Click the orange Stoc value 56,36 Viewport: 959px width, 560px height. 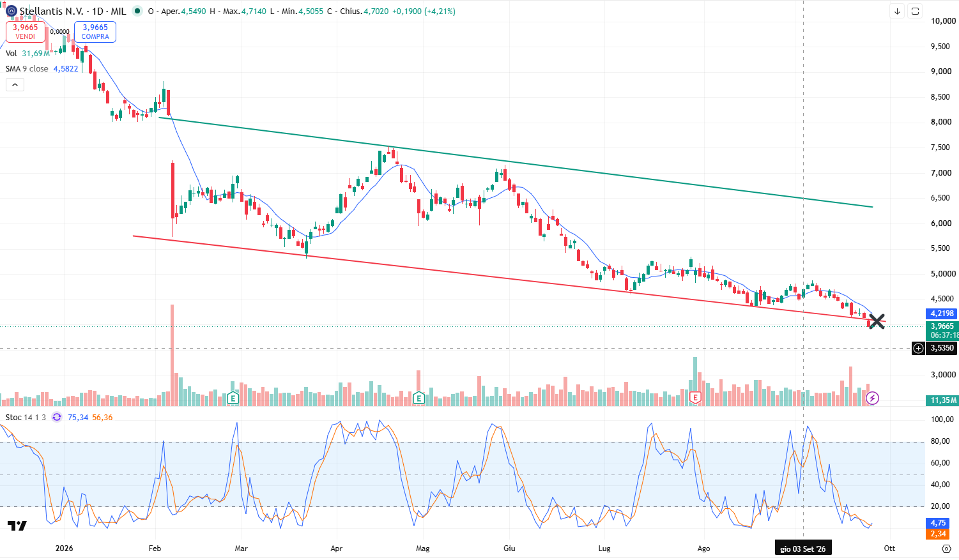tap(102, 418)
